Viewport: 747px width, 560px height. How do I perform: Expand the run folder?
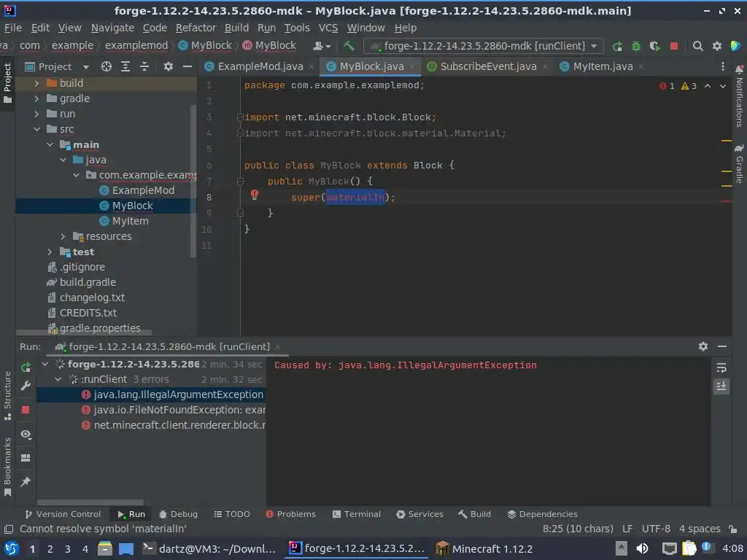point(36,114)
